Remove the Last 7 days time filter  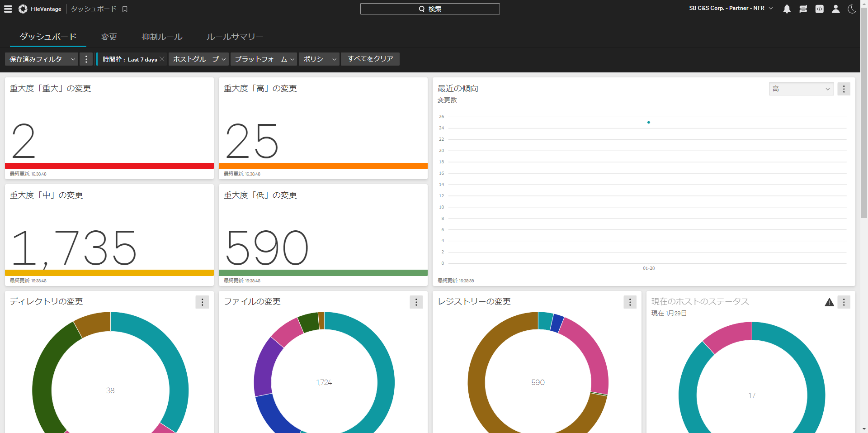[162, 59]
